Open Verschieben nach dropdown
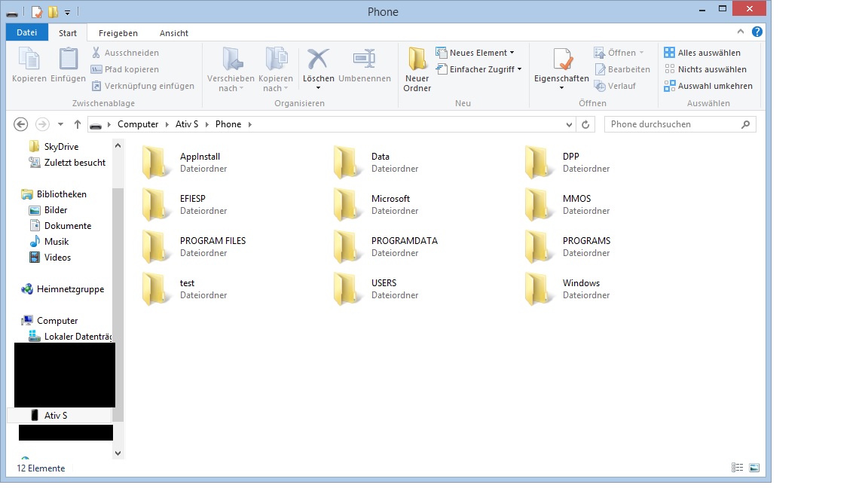 tap(231, 83)
